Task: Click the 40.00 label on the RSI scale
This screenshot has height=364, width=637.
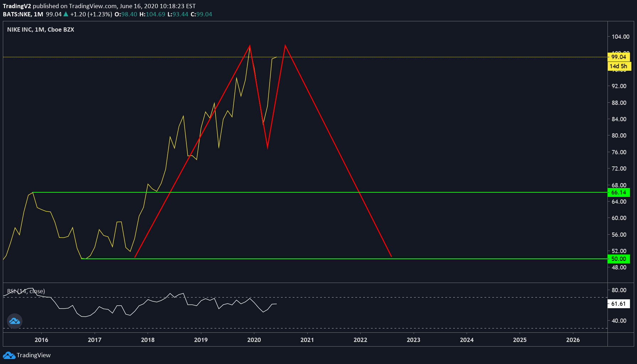Action: pyautogui.click(x=619, y=321)
